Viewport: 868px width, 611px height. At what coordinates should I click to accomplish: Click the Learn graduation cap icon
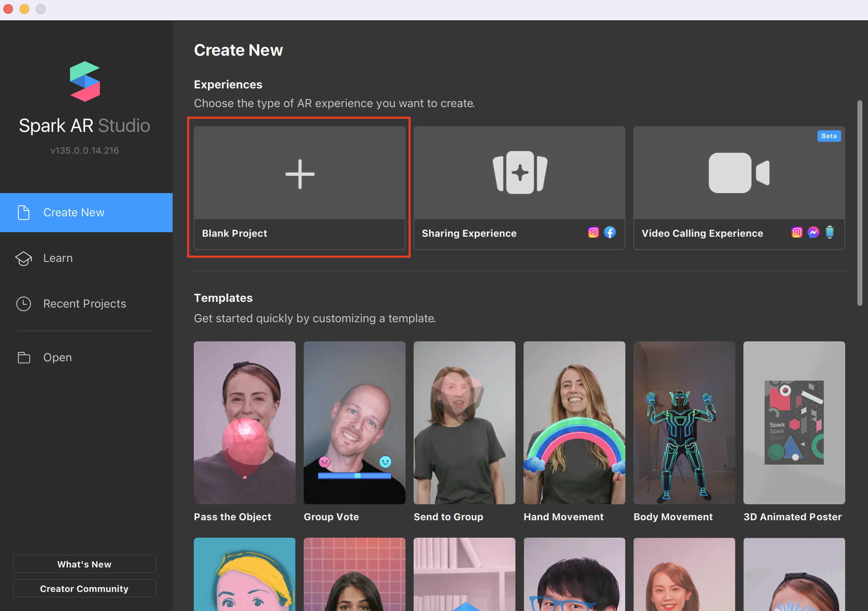point(24,258)
